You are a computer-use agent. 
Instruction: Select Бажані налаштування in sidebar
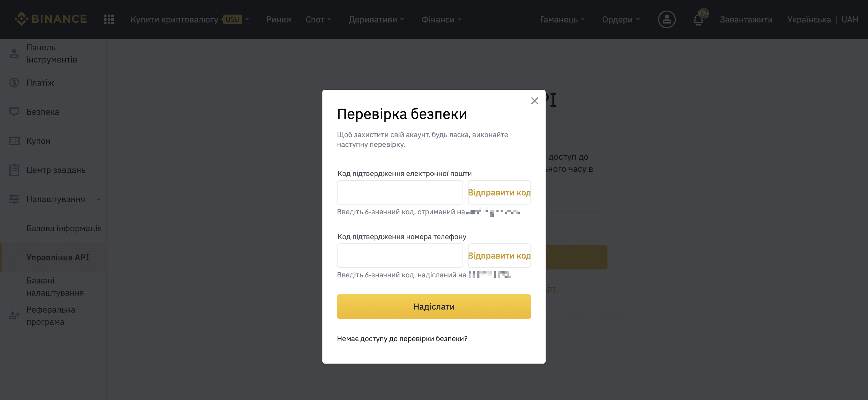click(55, 287)
